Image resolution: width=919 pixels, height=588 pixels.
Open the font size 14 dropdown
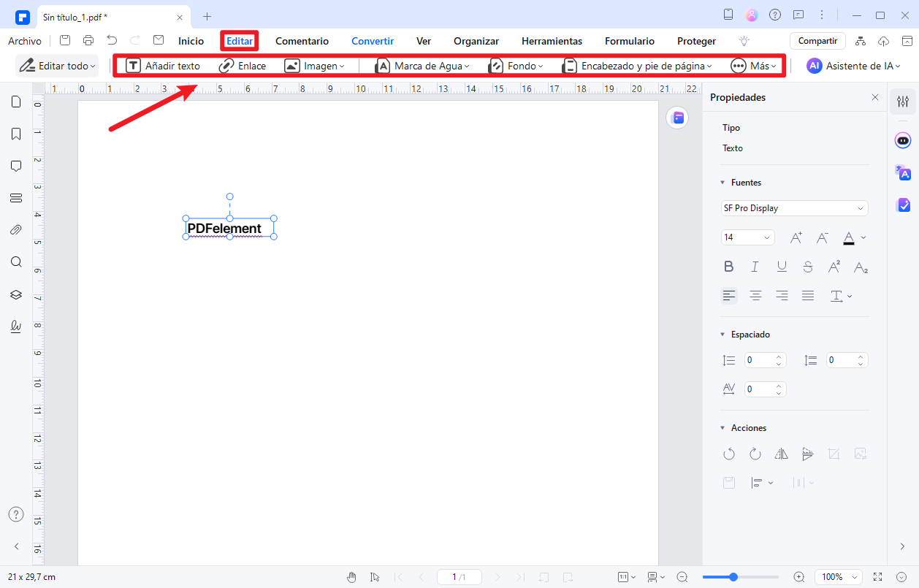click(x=748, y=237)
